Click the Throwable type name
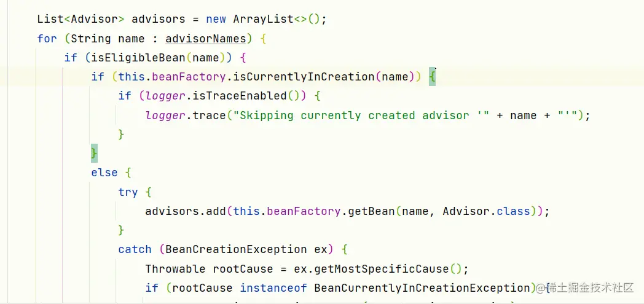644x304 pixels. point(175,269)
